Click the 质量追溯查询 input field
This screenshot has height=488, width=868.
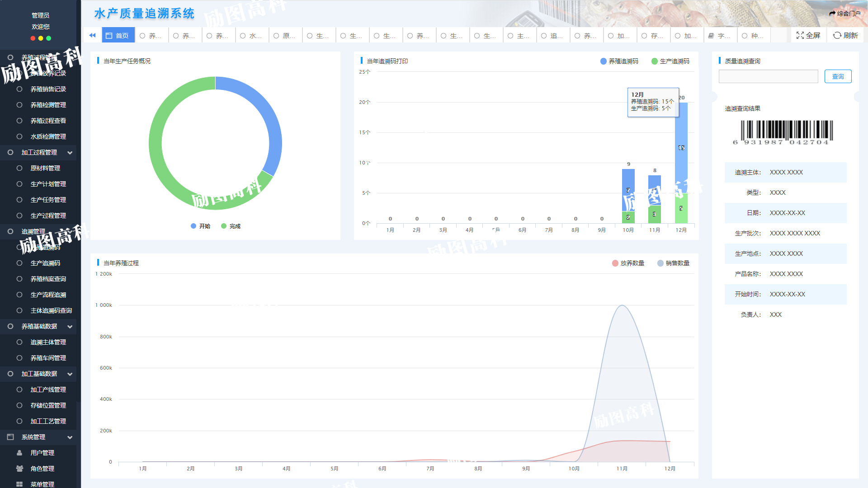coord(768,76)
